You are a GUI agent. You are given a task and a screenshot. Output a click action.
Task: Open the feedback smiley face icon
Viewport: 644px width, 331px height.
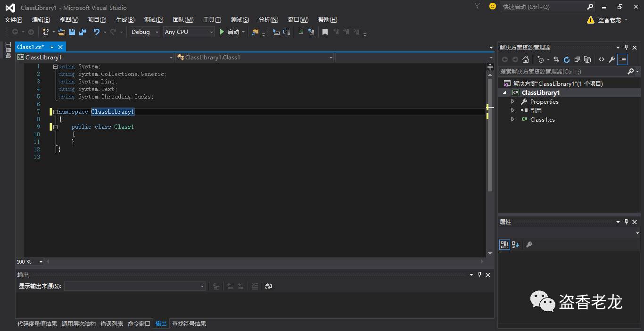click(493, 7)
